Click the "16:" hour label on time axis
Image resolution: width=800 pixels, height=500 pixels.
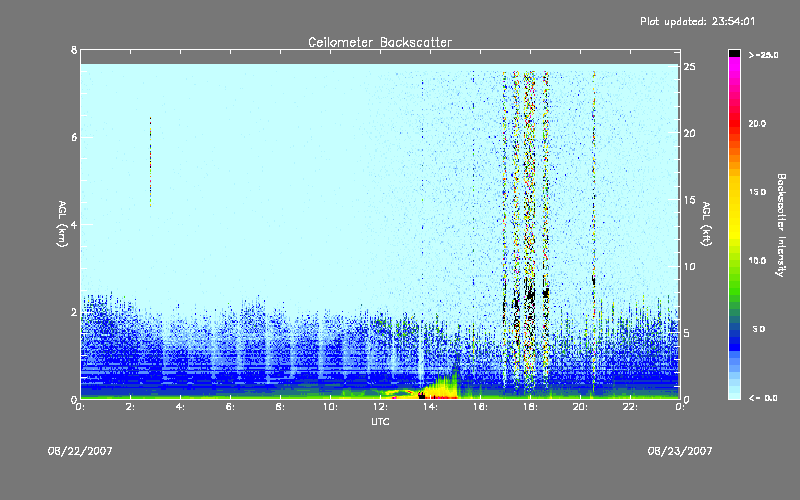pos(480,407)
